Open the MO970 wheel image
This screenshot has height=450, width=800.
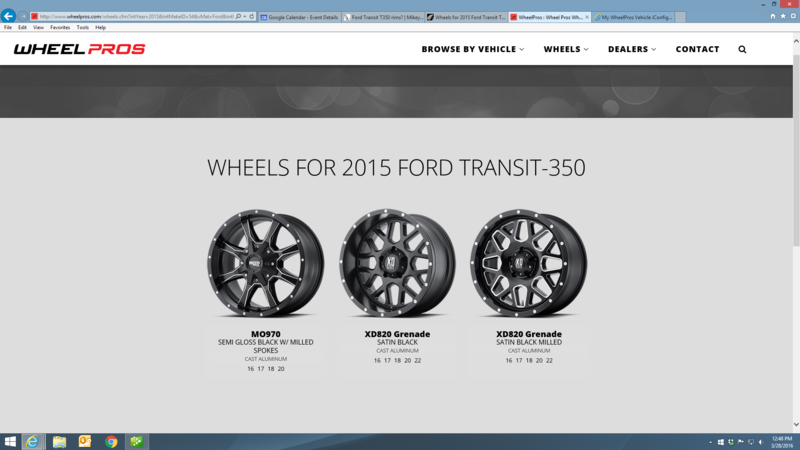pos(266,263)
